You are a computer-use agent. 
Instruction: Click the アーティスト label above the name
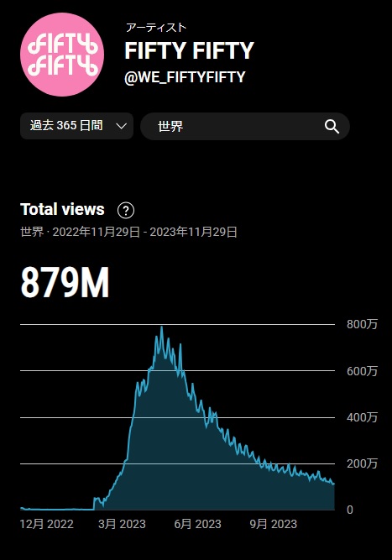point(155,28)
